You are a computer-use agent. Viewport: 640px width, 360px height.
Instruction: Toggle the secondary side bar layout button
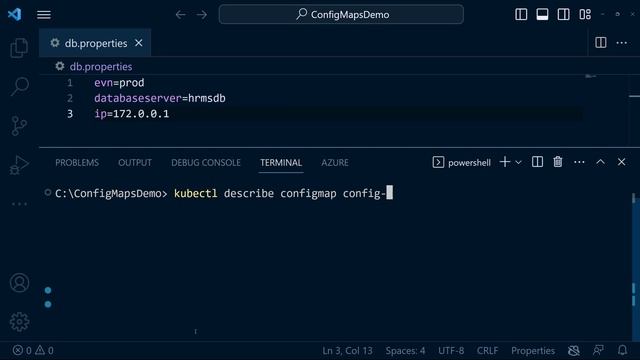pyautogui.click(x=563, y=15)
